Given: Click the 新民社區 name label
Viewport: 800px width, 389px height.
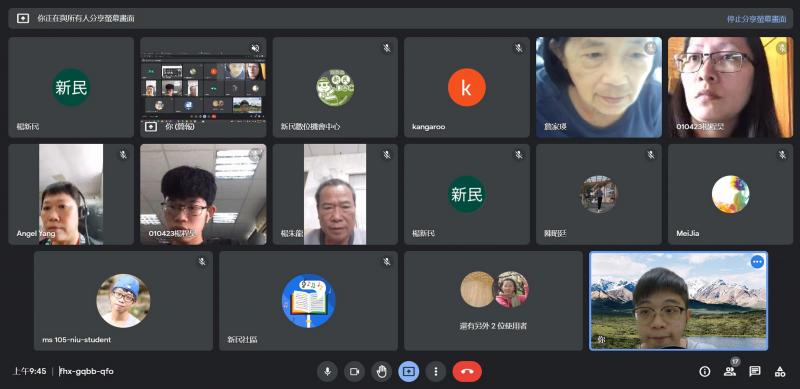Looking at the screenshot, I should click(x=242, y=339).
